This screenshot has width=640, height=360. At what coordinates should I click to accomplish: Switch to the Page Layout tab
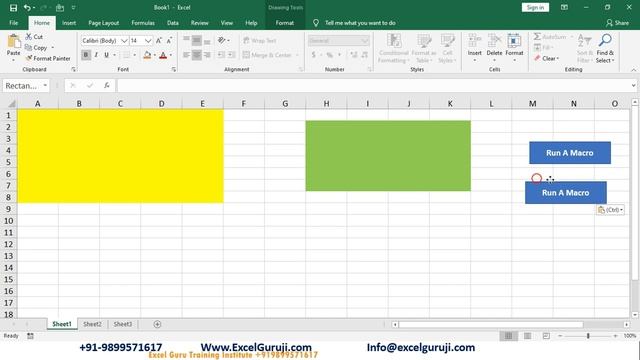click(x=104, y=23)
